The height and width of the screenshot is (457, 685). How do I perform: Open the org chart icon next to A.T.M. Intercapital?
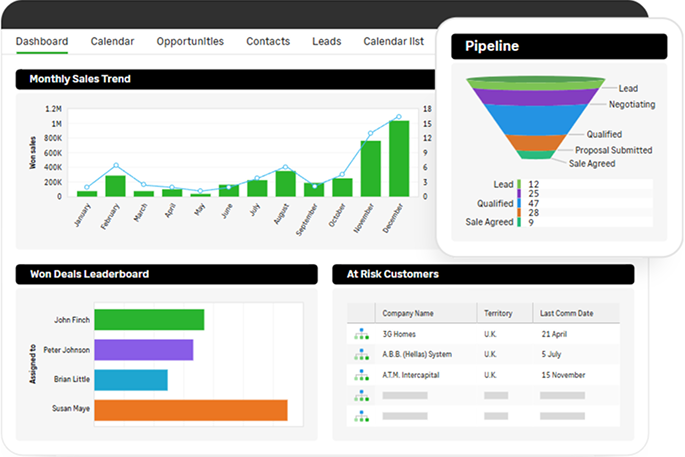coord(361,375)
